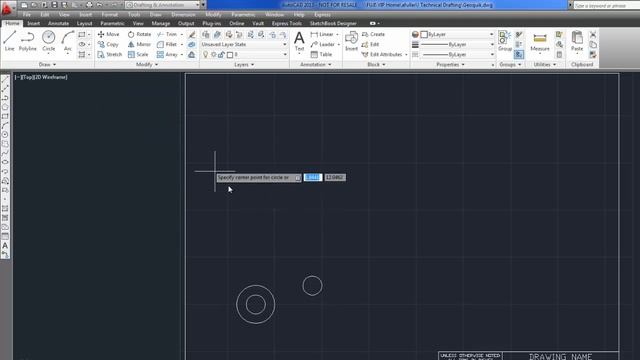Viewport: 640px width, 360px height.
Task: Open the Parametric ribbon tab
Action: click(112, 23)
